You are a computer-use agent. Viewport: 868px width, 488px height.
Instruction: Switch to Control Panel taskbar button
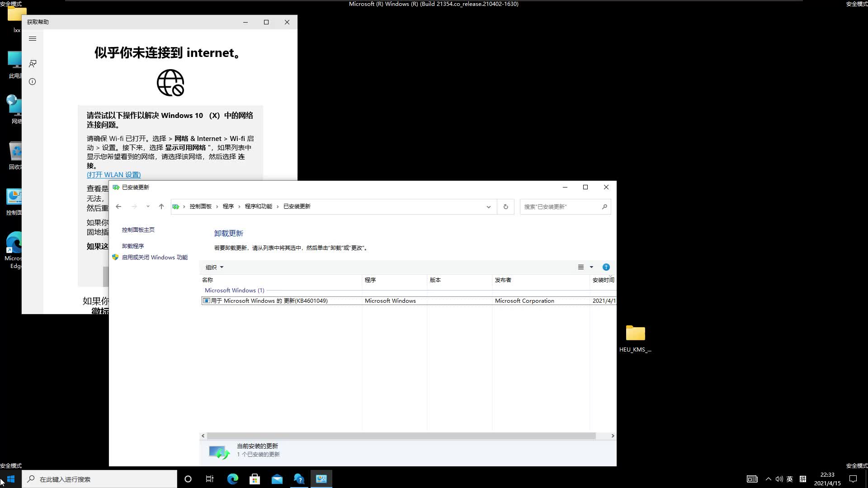[x=321, y=479]
